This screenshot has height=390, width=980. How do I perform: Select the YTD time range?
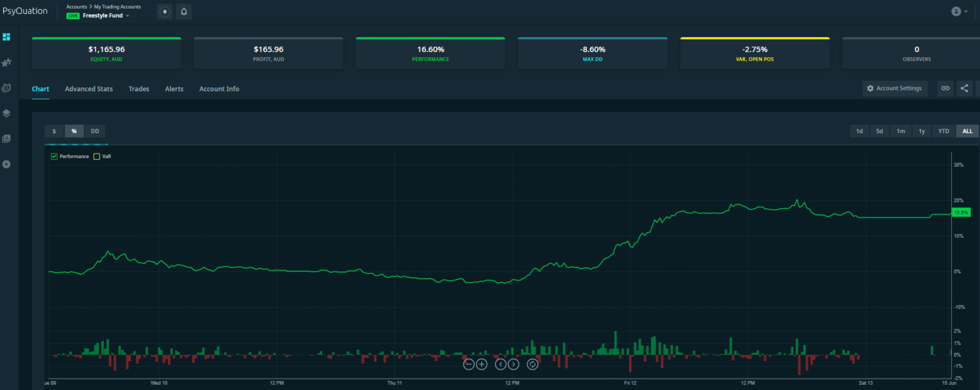(943, 131)
